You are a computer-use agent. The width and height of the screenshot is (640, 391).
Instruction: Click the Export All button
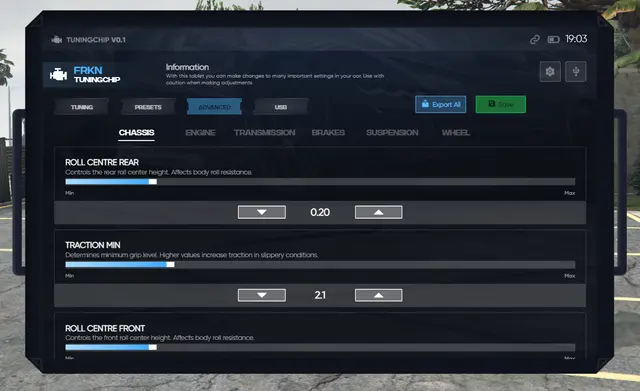coord(440,104)
